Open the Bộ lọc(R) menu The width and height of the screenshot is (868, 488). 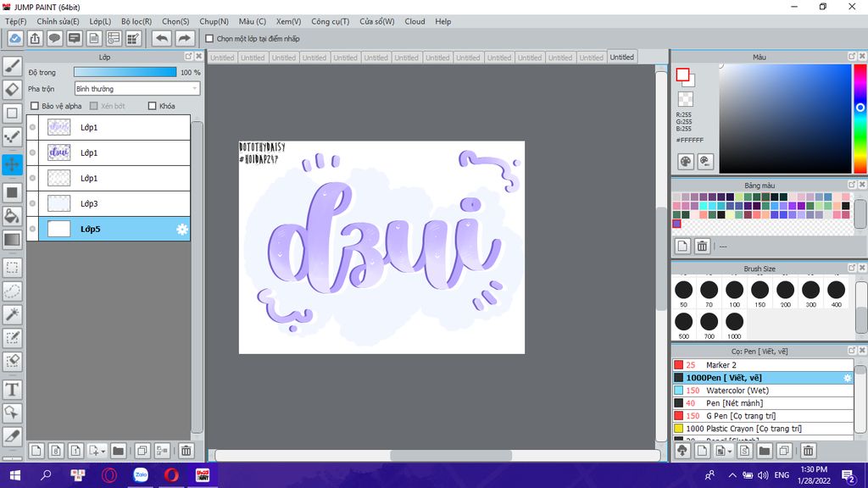coord(136,21)
